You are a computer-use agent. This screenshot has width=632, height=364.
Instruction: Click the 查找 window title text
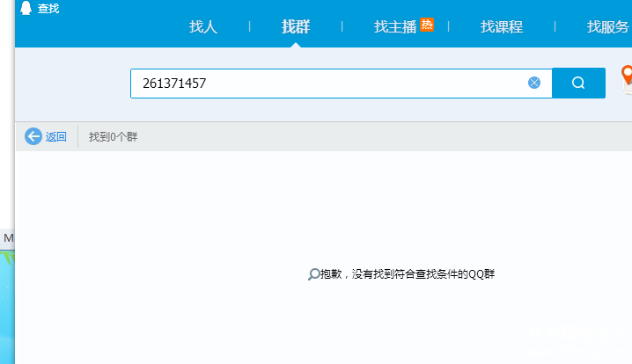pyautogui.click(x=48, y=9)
